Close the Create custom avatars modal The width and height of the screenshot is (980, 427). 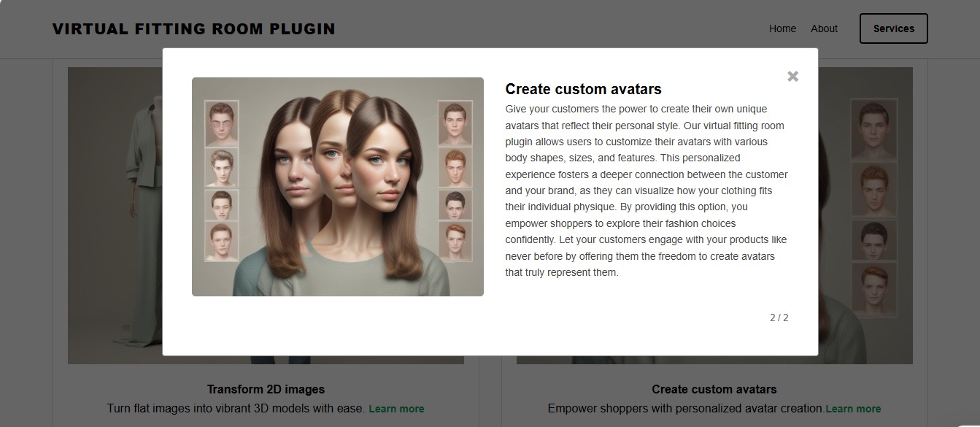pos(793,77)
